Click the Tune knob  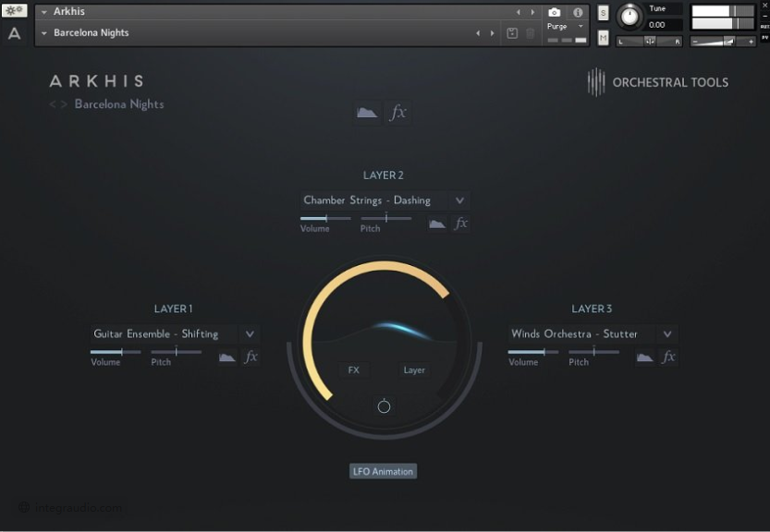coord(629,17)
